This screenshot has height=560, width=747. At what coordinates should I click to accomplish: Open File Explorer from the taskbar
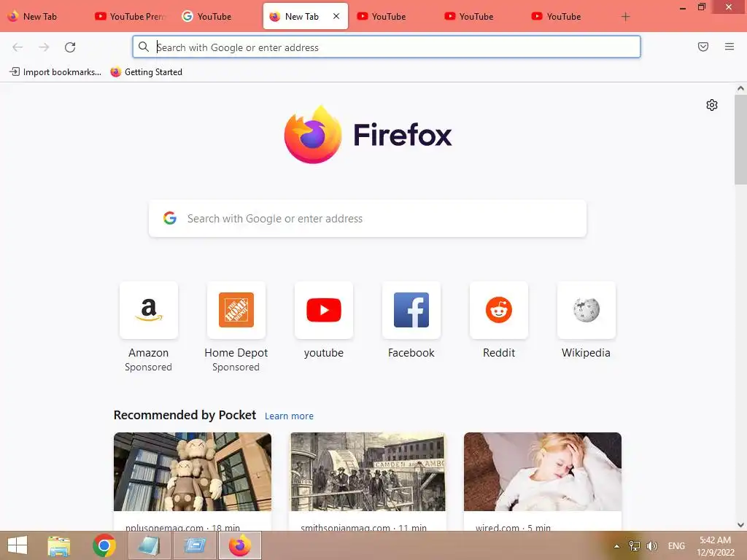[59, 545]
